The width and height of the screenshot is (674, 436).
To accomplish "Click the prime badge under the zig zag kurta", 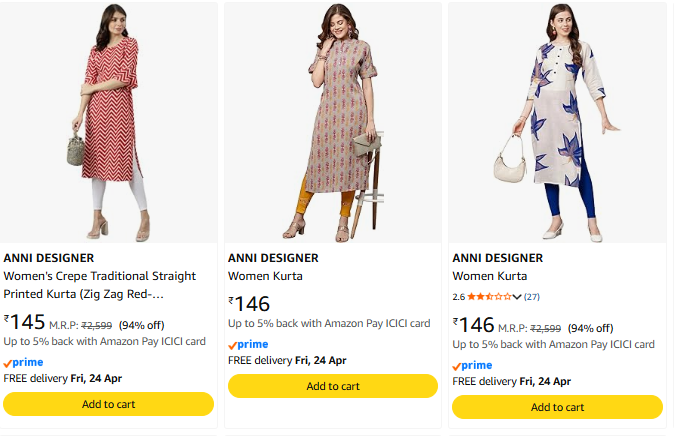I will [x=24, y=362].
